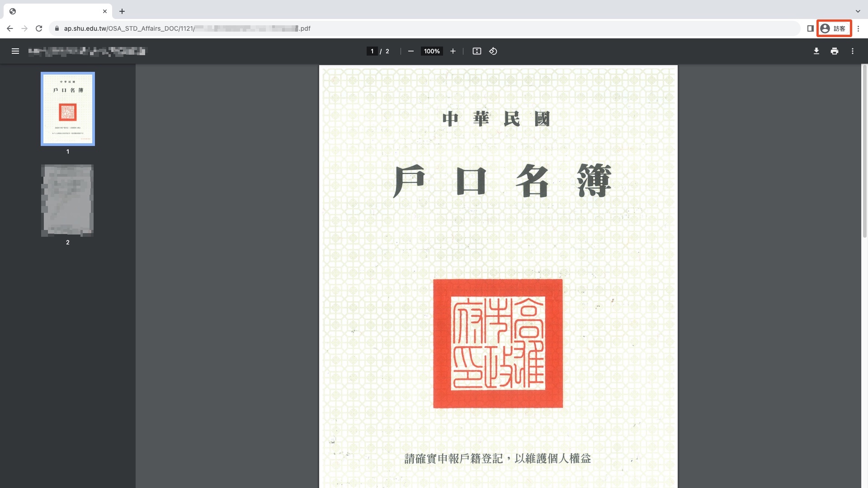Click the fit to page icon
Image resolution: width=868 pixels, height=488 pixels.
coord(477,51)
